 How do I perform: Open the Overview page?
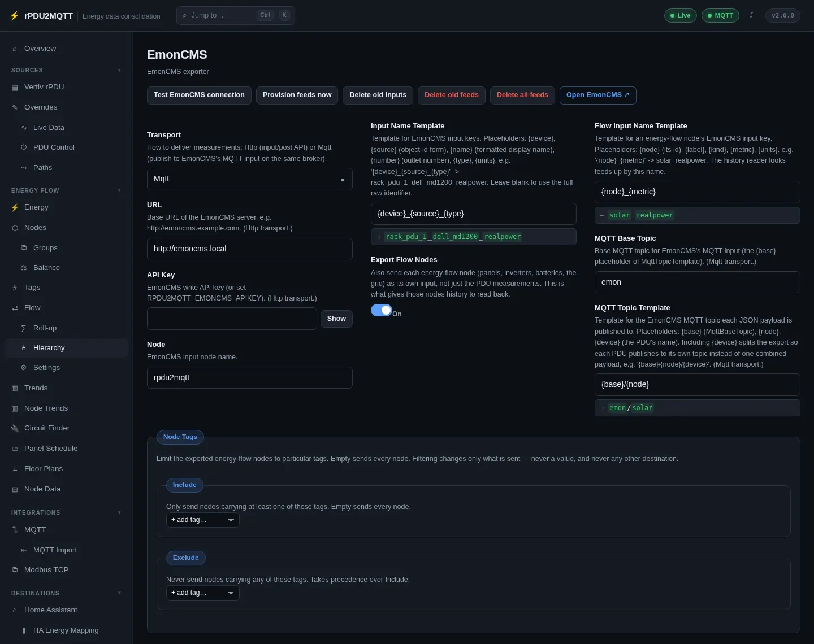coord(67,49)
